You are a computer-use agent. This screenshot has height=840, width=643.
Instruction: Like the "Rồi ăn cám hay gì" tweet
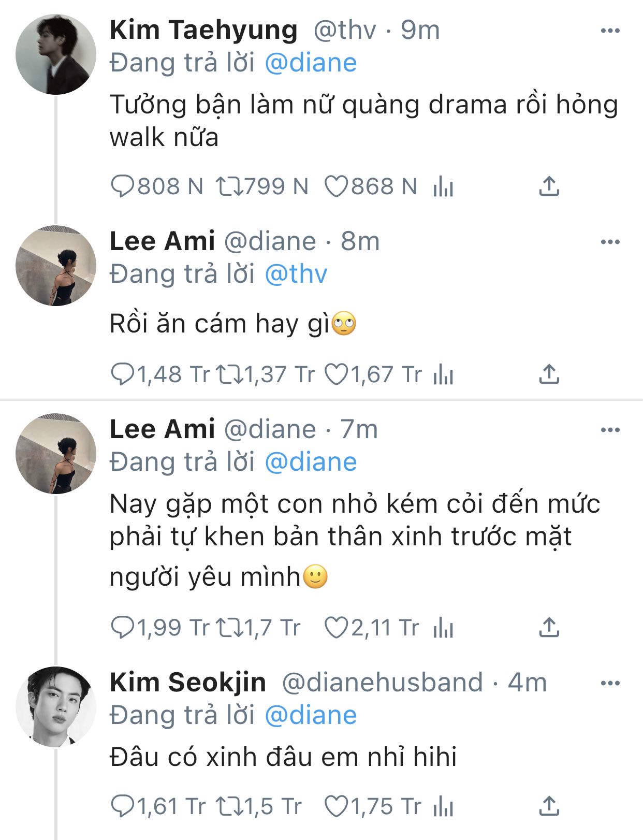pos(335,374)
